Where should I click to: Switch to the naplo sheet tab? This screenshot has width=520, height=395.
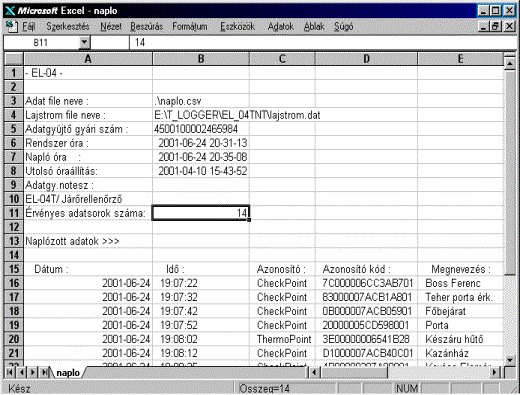pos(68,372)
